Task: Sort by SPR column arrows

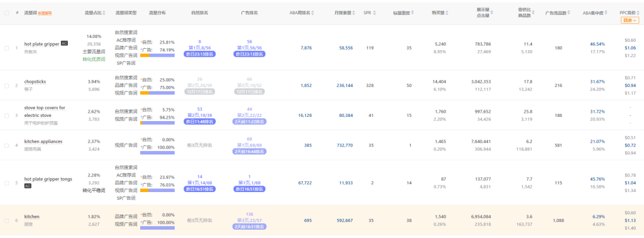Action: 374,13
